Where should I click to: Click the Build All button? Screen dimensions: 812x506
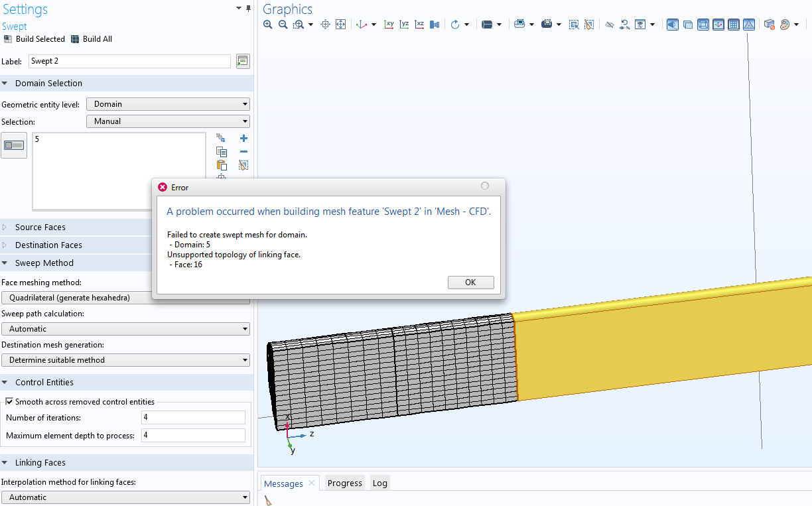click(92, 39)
